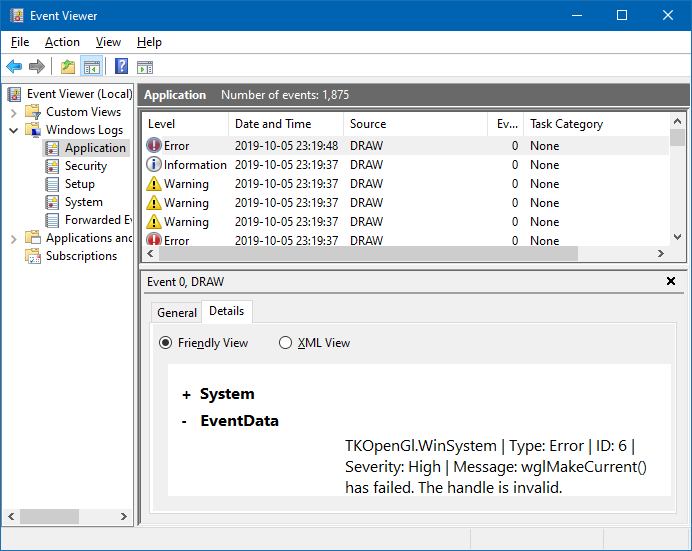Click the Back arrow in toolbar

tap(14, 67)
